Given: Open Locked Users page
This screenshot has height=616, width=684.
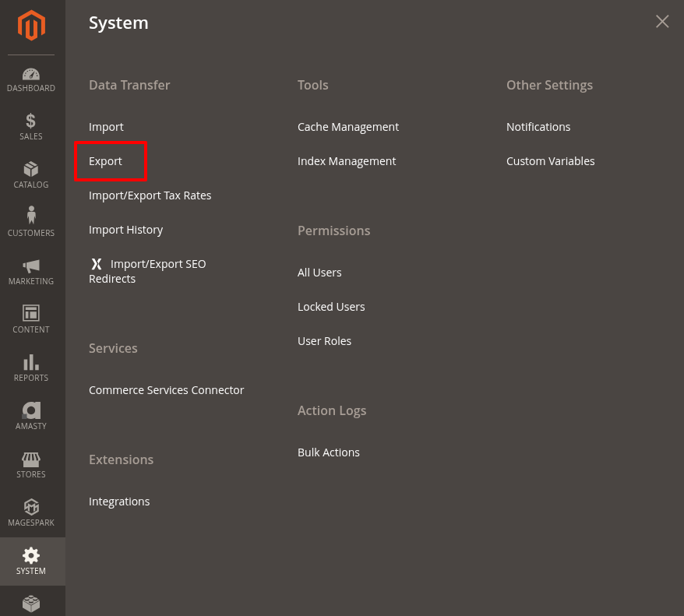Looking at the screenshot, I should [x=331, y=307].
